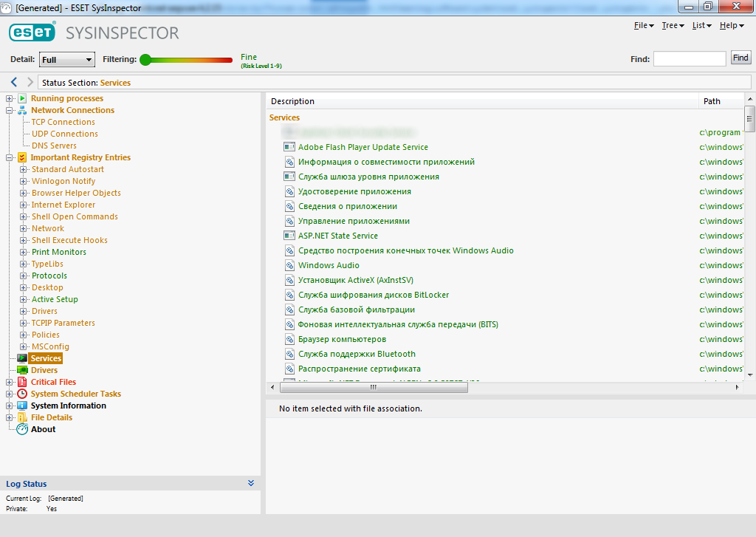
Task: Click the Drivers green chip icon
Action: pyautogui.click(x=22, y=370)
